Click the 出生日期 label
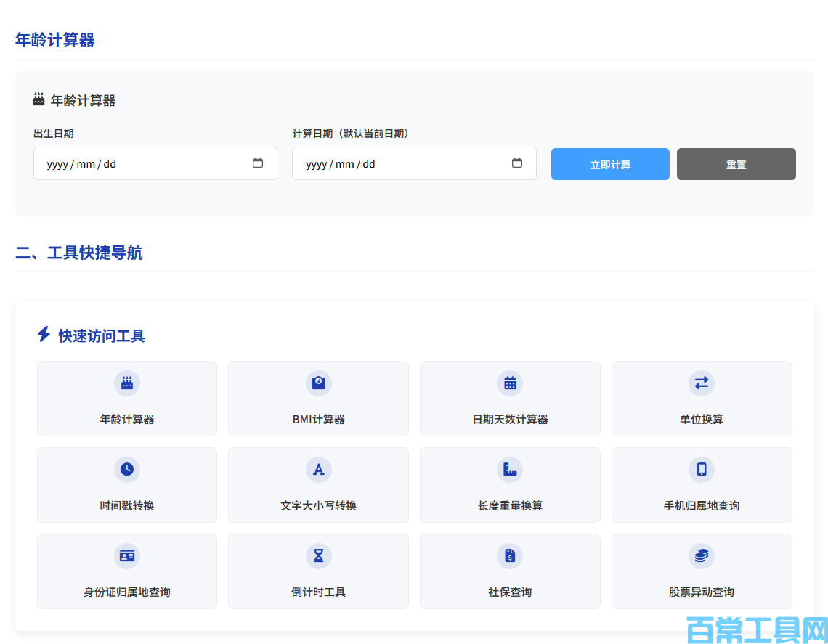This screenshot has height=644, width=828. (53, 134)
